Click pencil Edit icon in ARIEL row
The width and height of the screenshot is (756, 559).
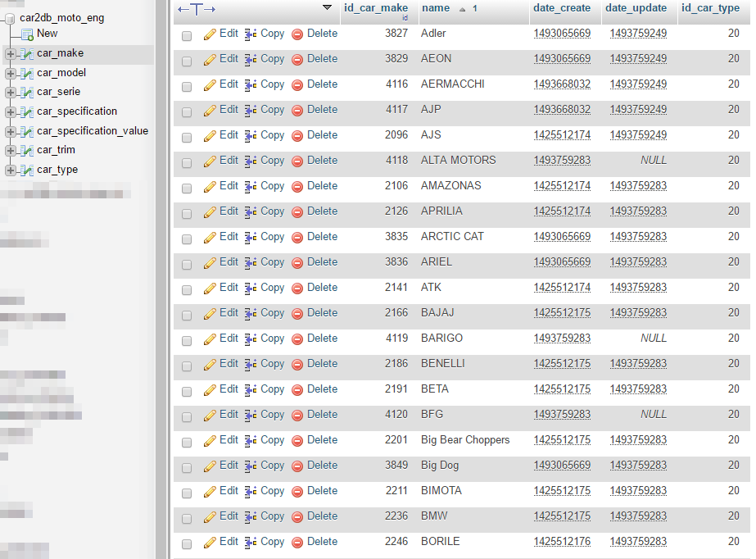(210, 263)
